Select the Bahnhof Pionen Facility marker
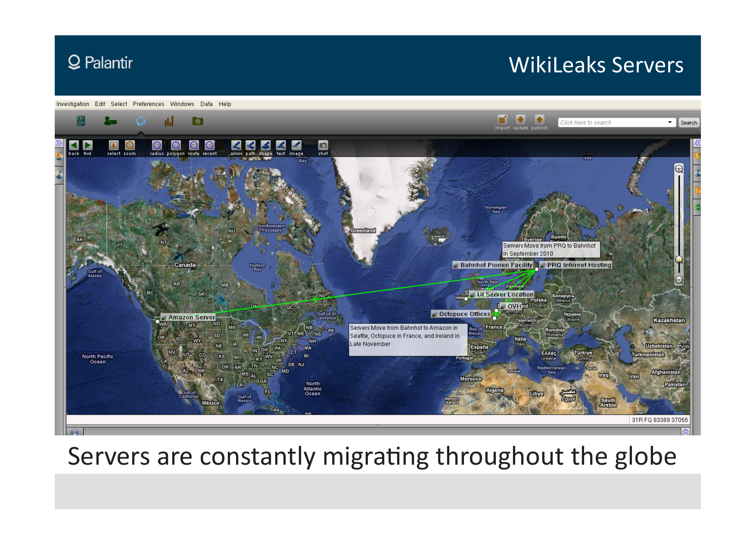This screenshot has width=756, height=534. pos(493,265)
